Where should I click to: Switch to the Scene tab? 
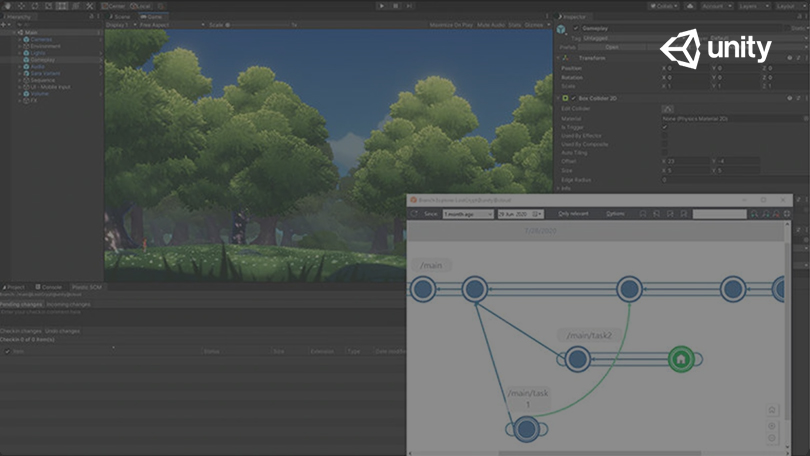tap(119, 16)
